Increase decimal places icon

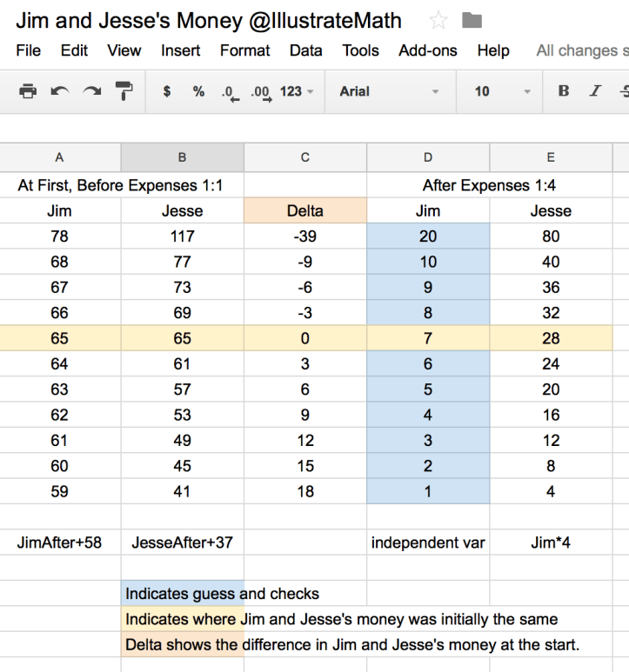[x=259, y=92]
